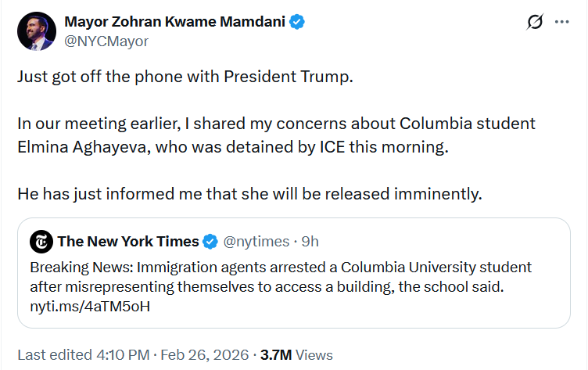Click the verified badge beside New York Times
Viewport: 588px width, 370px height.
click(211, 241)
